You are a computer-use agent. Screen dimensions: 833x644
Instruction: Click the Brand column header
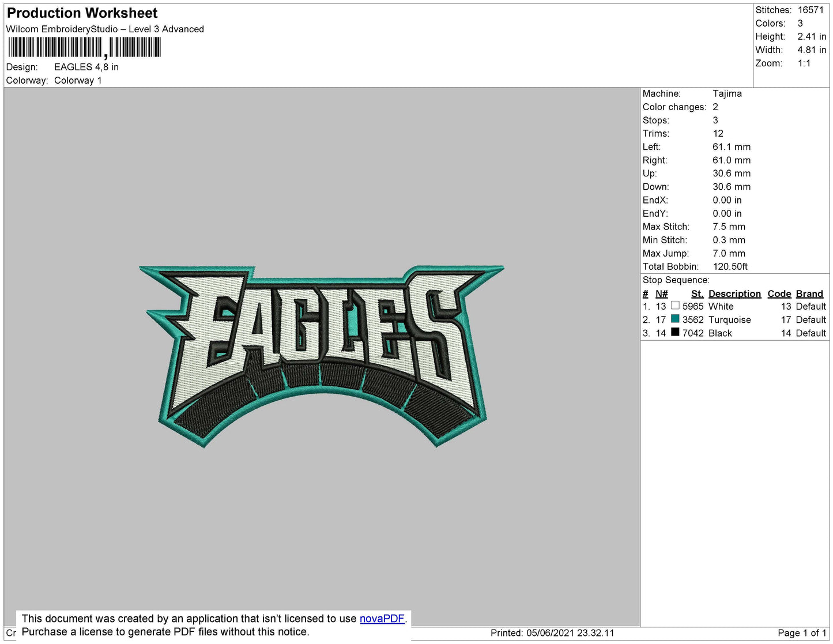809,293
